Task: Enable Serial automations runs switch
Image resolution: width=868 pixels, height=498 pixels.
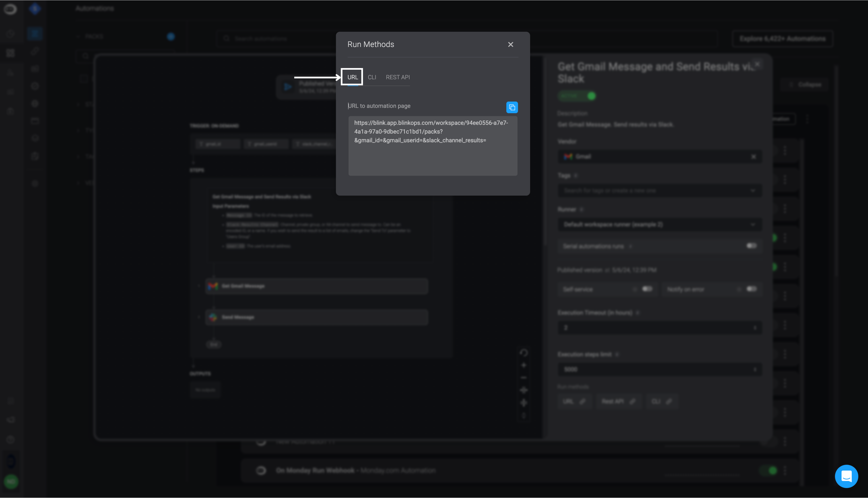Action: (x=751, y=246)
